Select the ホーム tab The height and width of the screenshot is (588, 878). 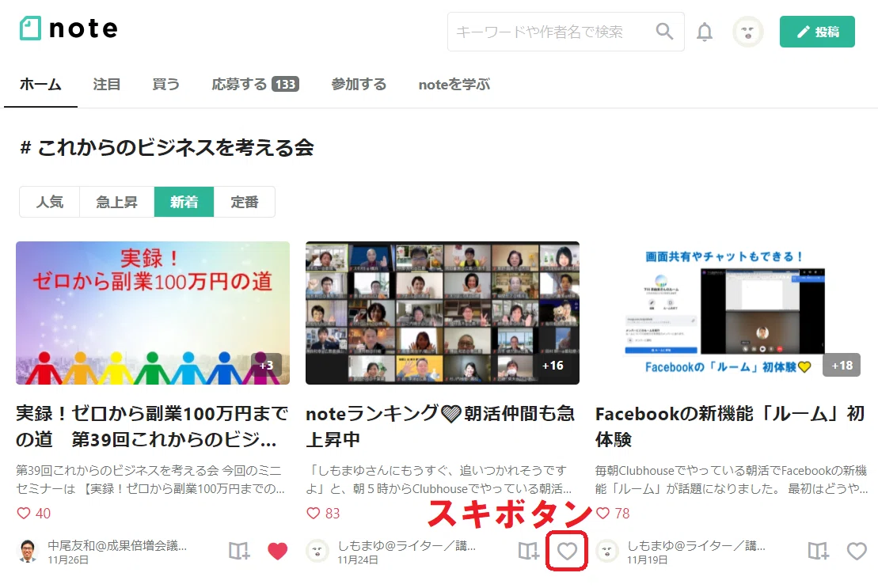[x=40, y=85]
